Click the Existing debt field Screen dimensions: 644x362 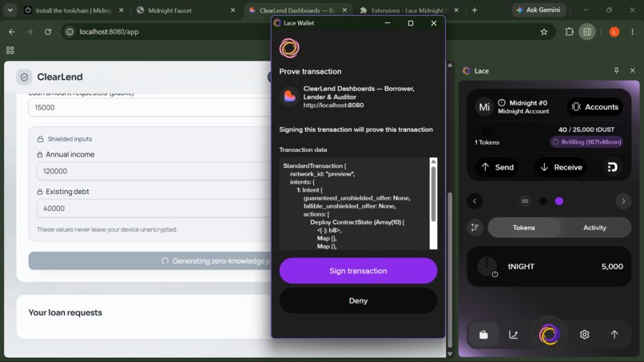click(x=153, y=209)
